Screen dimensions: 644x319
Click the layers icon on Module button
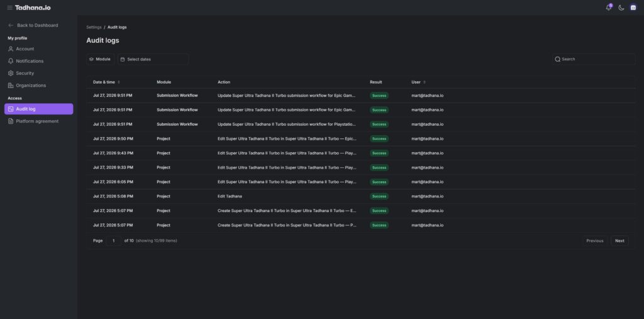pos(91,59)
